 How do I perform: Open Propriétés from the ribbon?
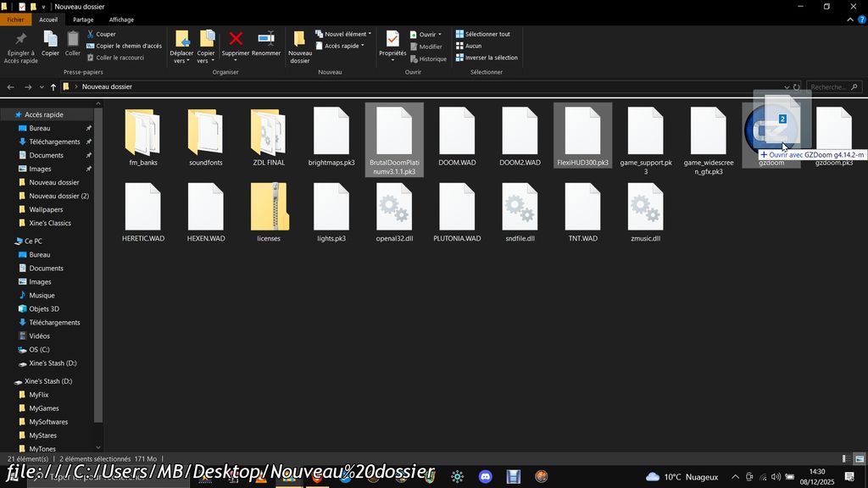(392, 40)
